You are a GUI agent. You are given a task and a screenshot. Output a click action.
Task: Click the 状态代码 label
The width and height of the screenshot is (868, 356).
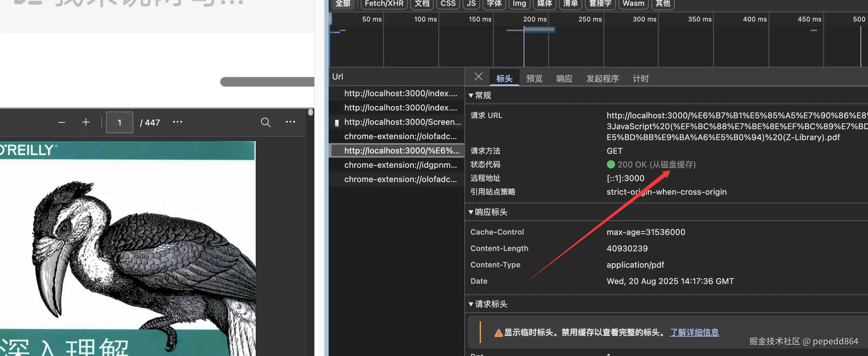[485, 165]
